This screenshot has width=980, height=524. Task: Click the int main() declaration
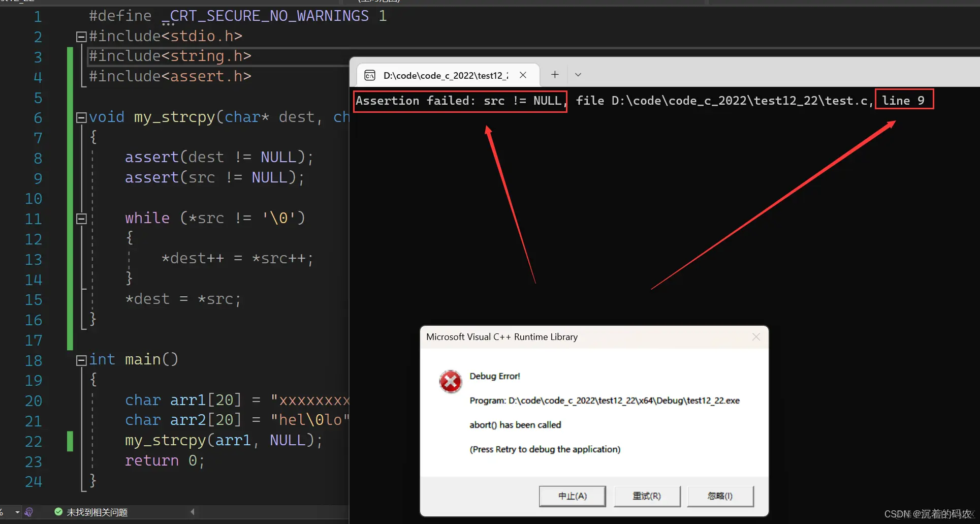[134, 359]
